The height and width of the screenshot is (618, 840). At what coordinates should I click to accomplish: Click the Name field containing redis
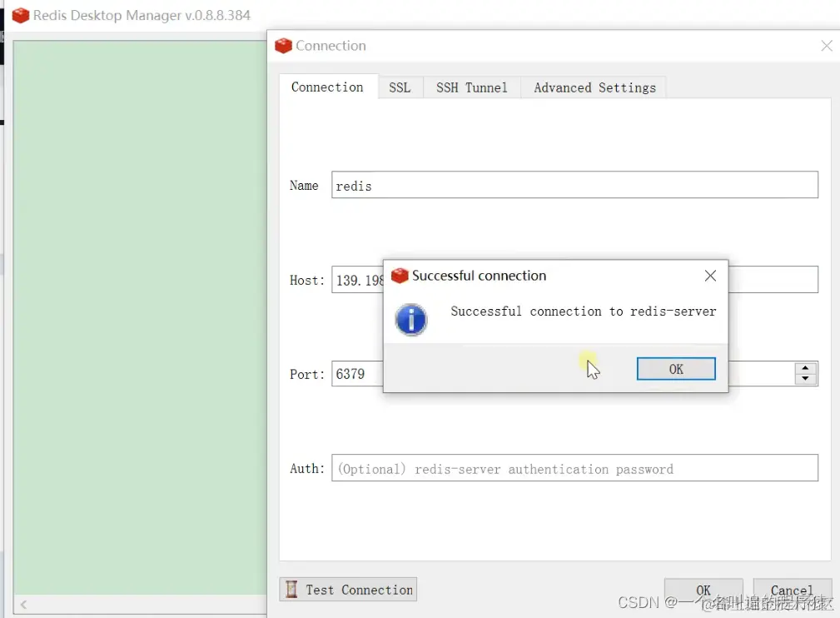[574, 185]
